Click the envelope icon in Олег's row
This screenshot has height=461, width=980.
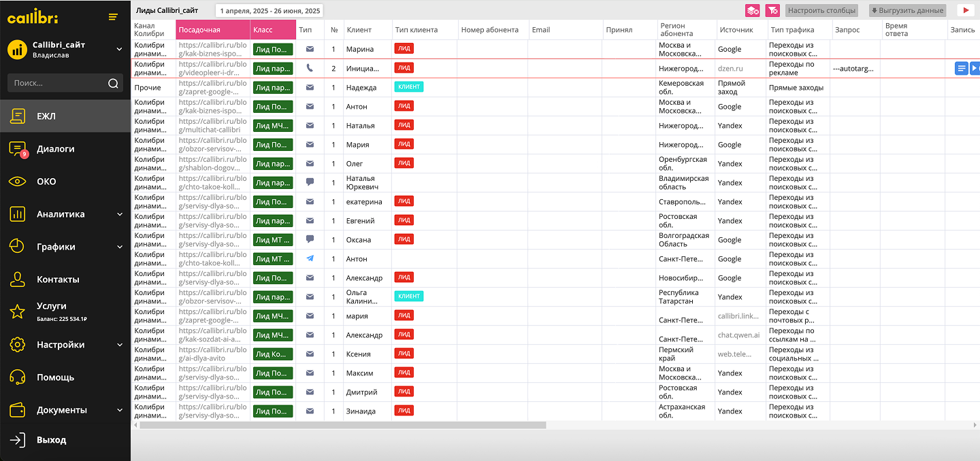(310, 163)
